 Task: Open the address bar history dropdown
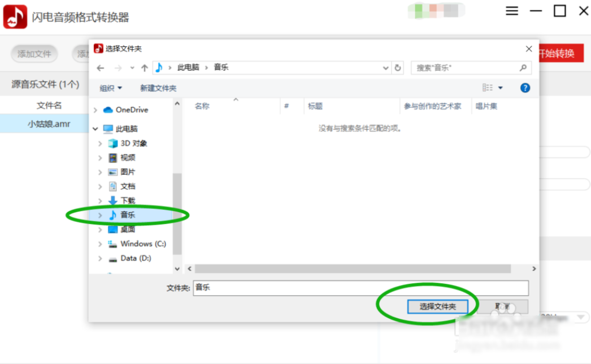(386, 68)
